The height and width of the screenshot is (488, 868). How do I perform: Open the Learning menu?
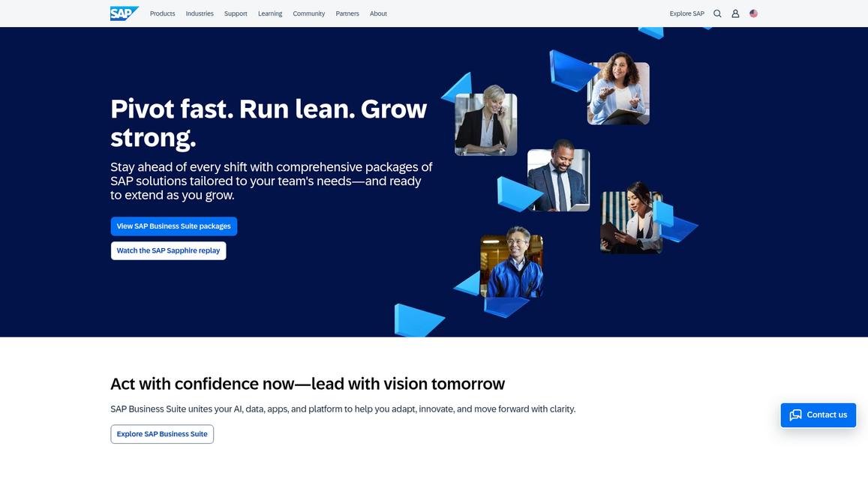[x=270, y=13]
